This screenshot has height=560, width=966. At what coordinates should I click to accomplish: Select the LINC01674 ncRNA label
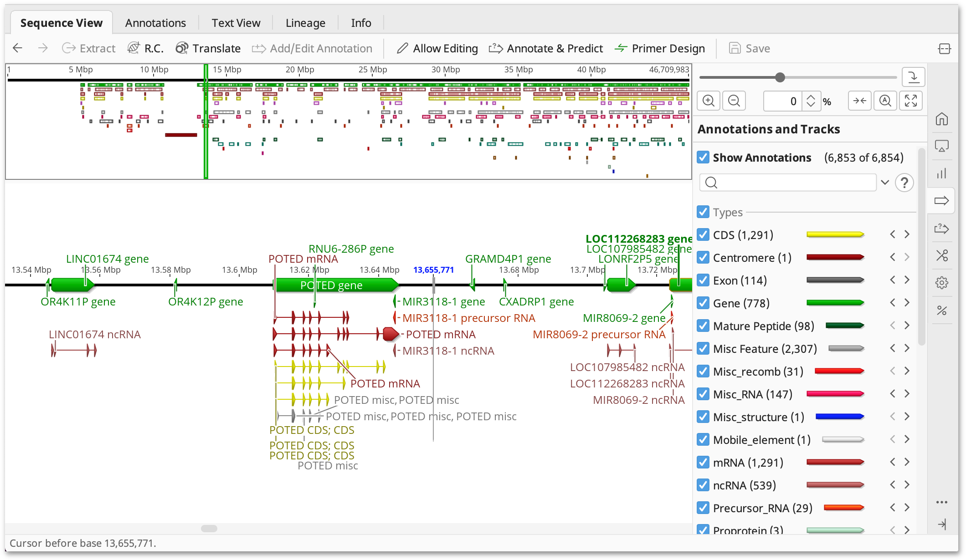tap(95, 335)
